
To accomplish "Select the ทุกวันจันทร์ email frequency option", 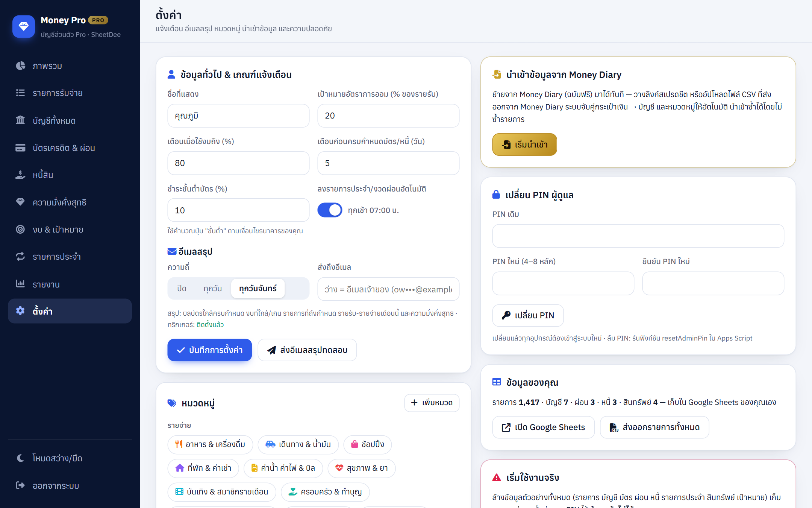I will (x=258, y=289).
